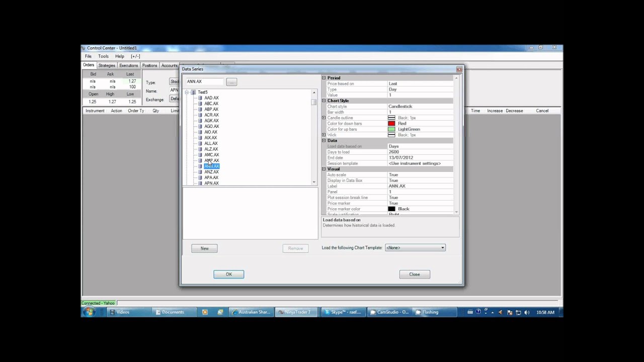Screen dimensions: 644x362
Task: Open the Tools menu
Action: tap(103, 56)
